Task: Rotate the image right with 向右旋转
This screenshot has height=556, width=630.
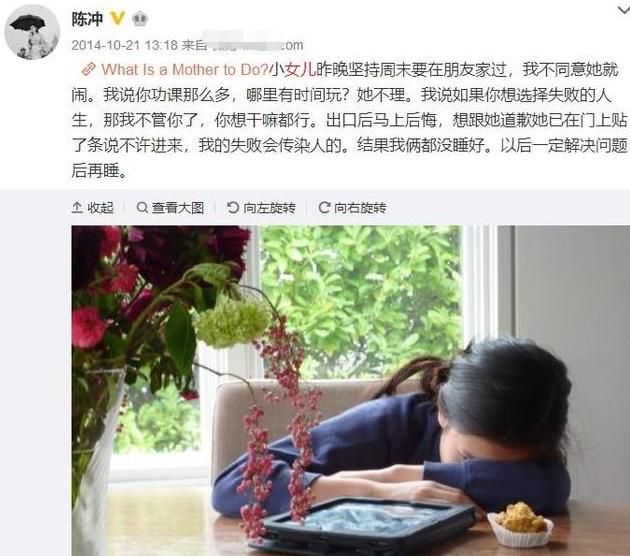Action: [x=352, y=208]
